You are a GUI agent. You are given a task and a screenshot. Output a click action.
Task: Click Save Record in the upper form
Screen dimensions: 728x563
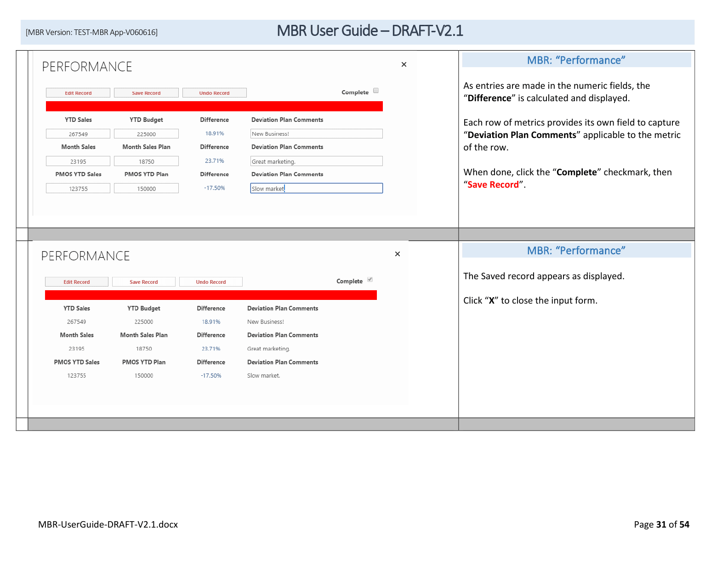[146, 93]
